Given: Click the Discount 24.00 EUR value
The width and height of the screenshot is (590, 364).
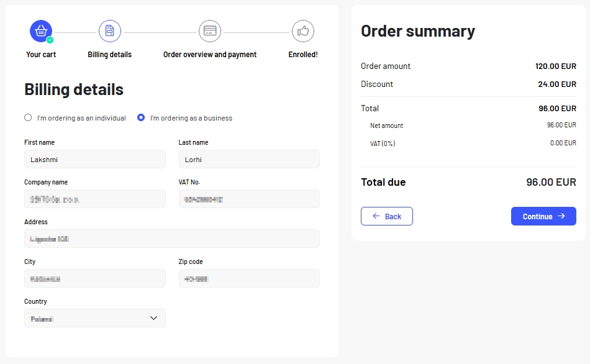Looking at the screenshot, I should [x=557, y=84].
